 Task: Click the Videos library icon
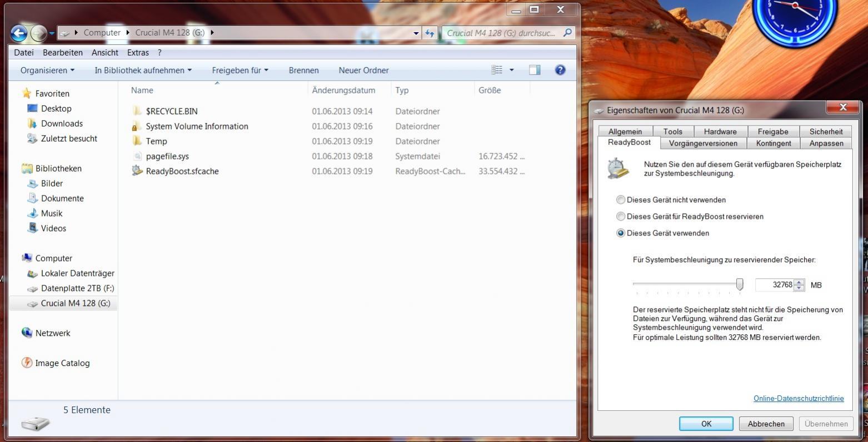click(x=32, y=228)
